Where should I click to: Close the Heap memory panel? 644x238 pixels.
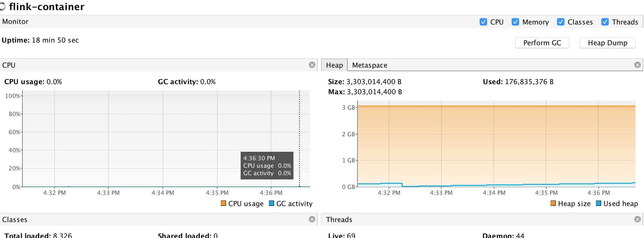click(x=637, y=65)
